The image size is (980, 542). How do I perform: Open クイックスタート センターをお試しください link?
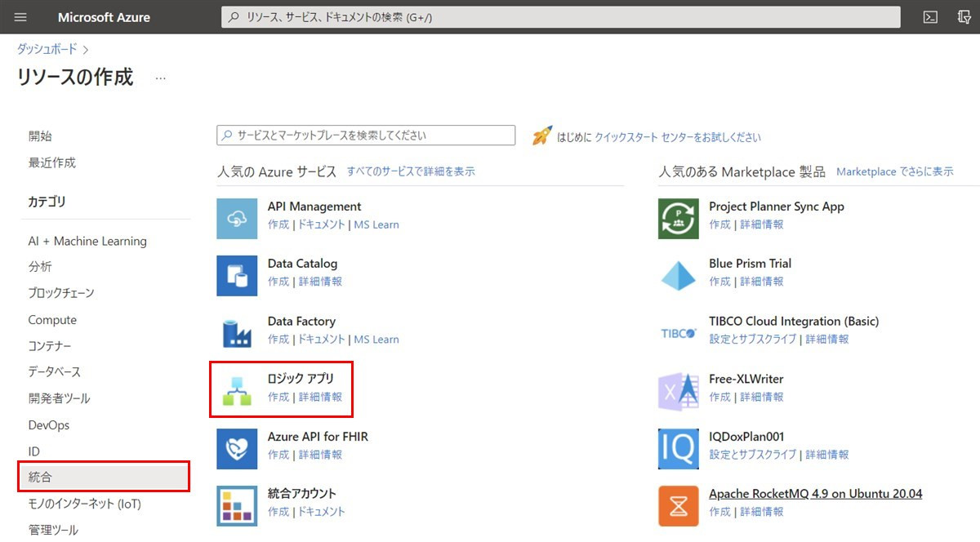pyautogui.click(x=678, y=137)
